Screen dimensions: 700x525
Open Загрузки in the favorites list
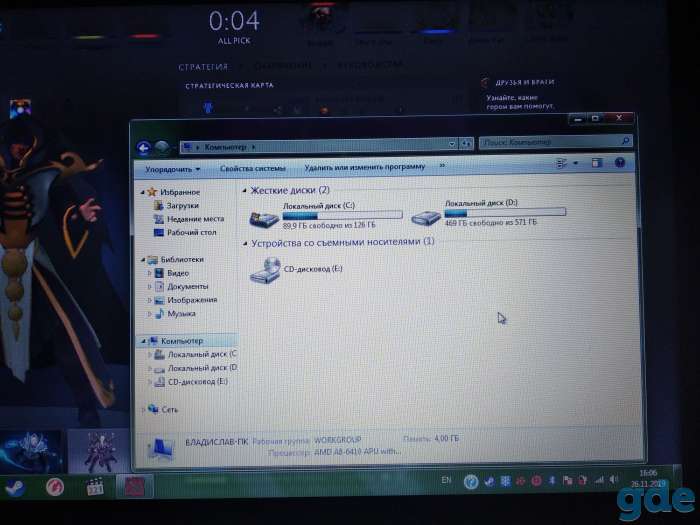tap(176, 206)
